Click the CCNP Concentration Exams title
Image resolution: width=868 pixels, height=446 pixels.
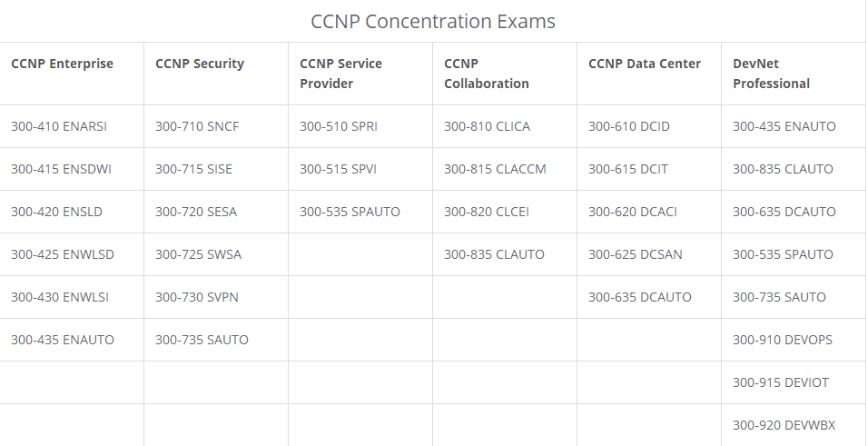point(433,21)
